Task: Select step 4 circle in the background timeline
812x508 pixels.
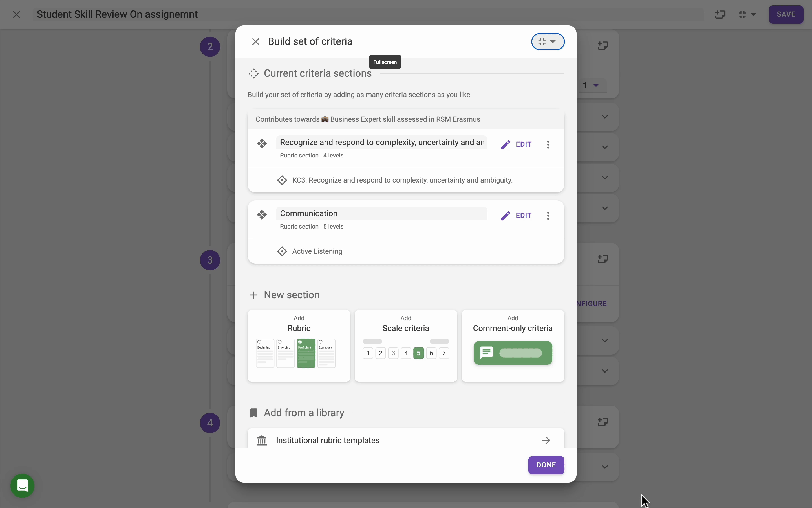Action: 210,423
